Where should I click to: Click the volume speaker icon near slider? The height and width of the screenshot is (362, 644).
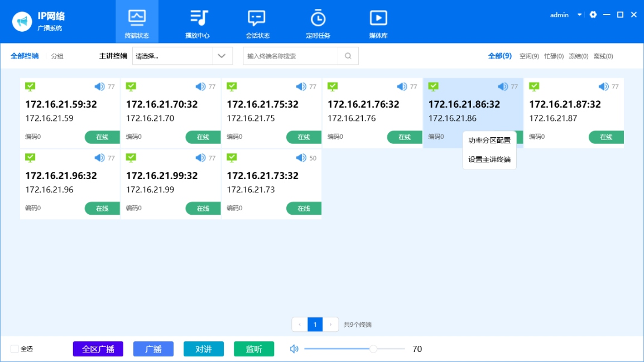click(x=294, y=349)
